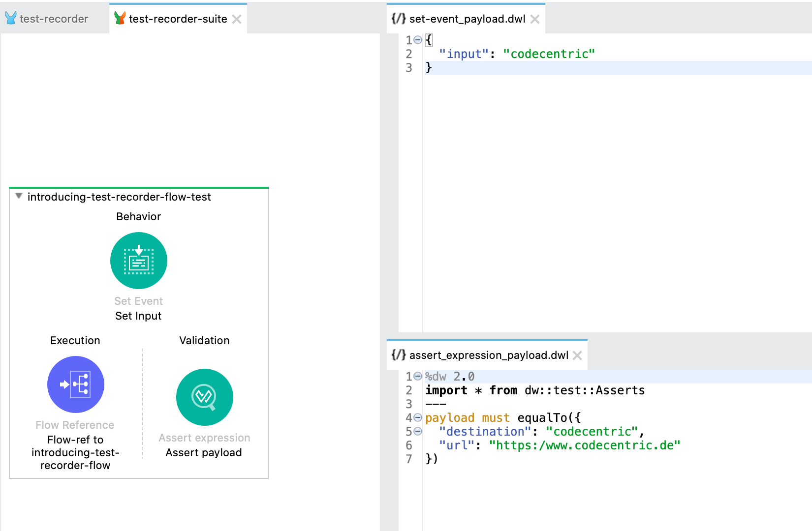The height and width of the screenshot is (531, 812).
Task: Select the Flow Reference processor icon
Action: (76, 384)
